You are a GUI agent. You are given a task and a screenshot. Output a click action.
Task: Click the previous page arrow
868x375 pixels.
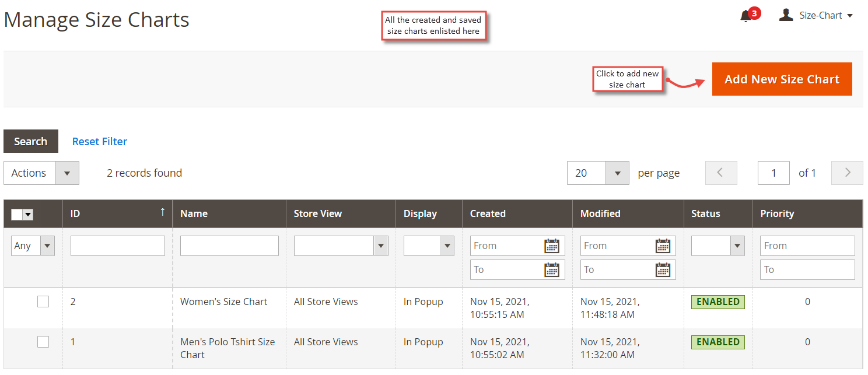[x=721, y=173]
